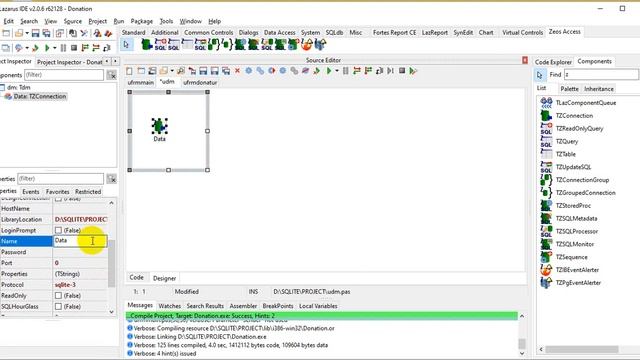Click arrow pointer icon beside Find field
The height and width of the screenshot is (360, 640).
pyautogui.click(x=540, y=75)
